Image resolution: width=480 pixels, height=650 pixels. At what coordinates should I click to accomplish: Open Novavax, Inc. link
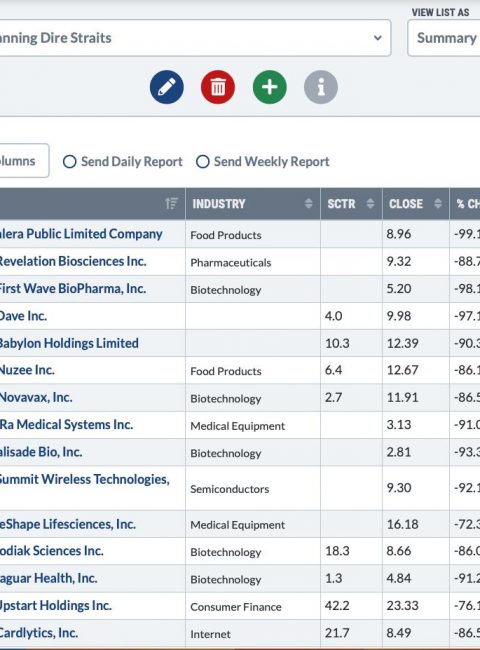(x=36, y=397)
